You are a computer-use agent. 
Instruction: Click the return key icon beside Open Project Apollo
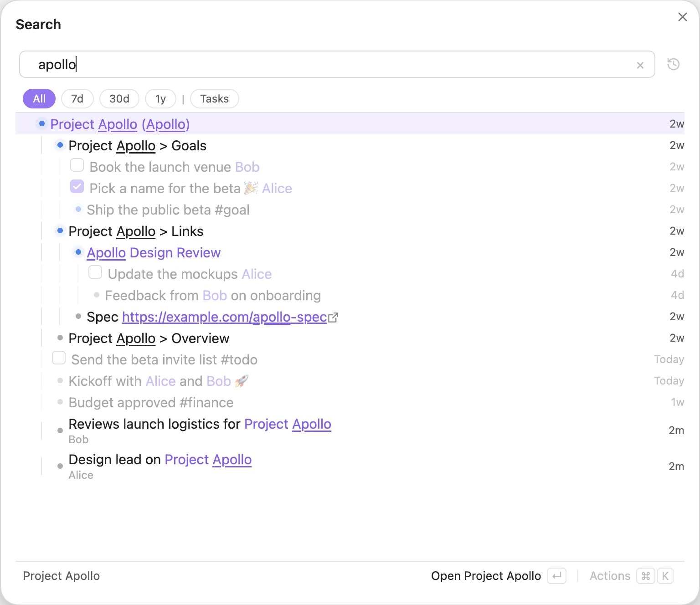(556, 576)
